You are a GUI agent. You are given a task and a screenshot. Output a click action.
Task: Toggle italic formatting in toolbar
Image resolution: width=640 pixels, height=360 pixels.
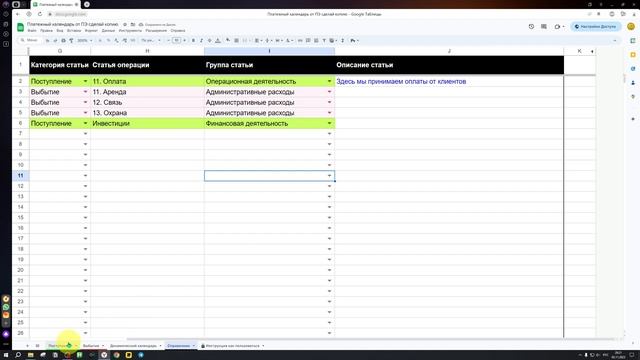[201, 40]
